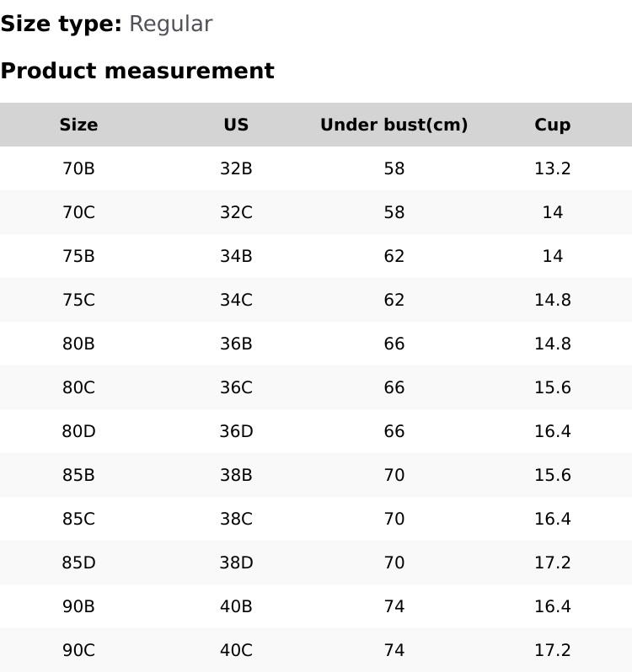Click the 85C size cell

[x=78, y=519]
